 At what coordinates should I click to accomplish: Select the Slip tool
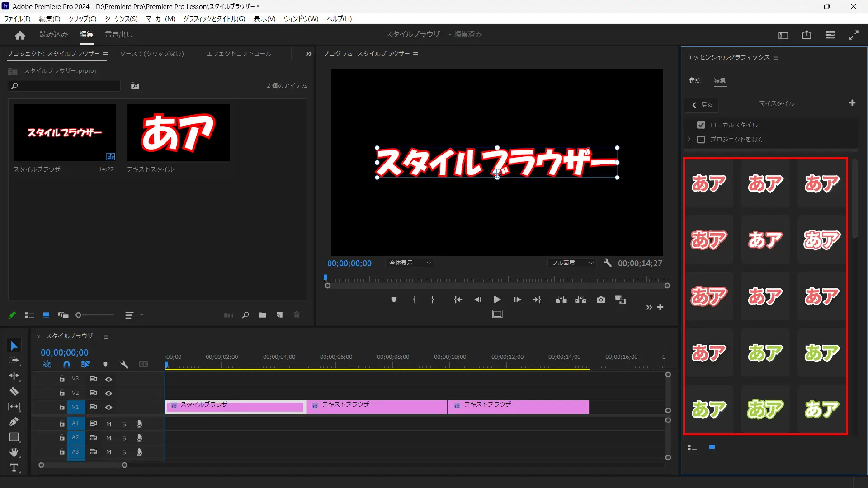pos(14,407)
